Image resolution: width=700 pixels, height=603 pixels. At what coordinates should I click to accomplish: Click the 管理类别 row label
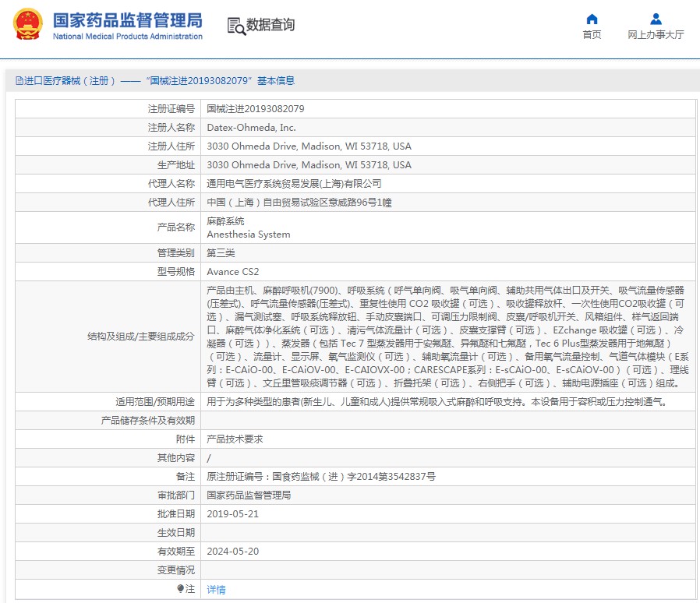[x=176, y=253]
